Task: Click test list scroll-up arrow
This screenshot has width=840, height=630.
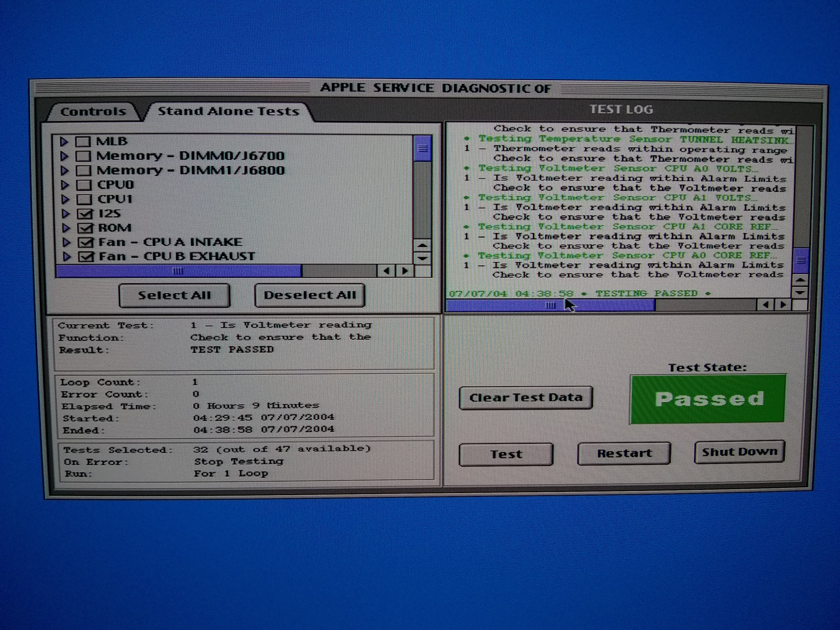Action: pos(422,245)
